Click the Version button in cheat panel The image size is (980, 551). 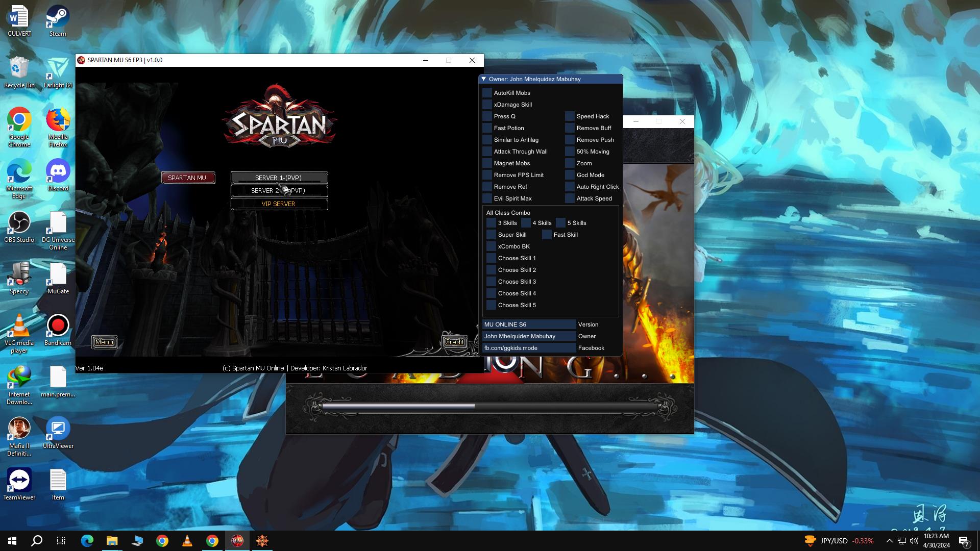click(588, 324)
